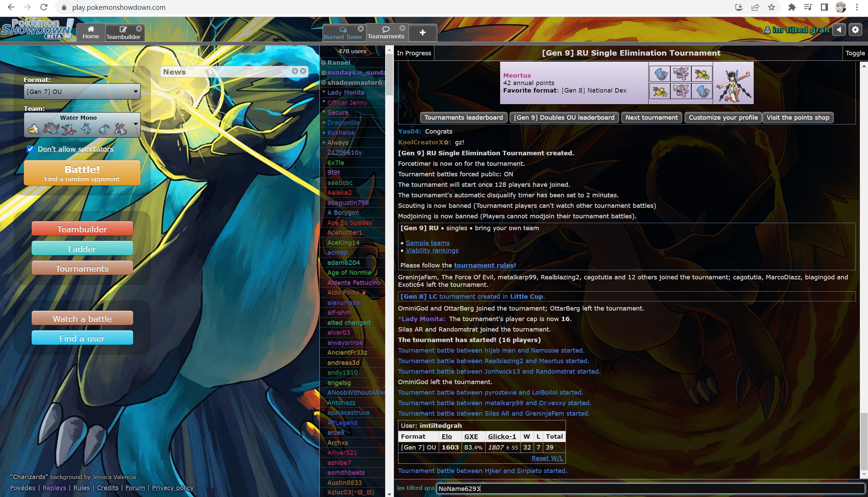Open the Format dropdown showing Gen 7 OU
Viewport: 868px width, 497px height.
click(x=82, y=92)
